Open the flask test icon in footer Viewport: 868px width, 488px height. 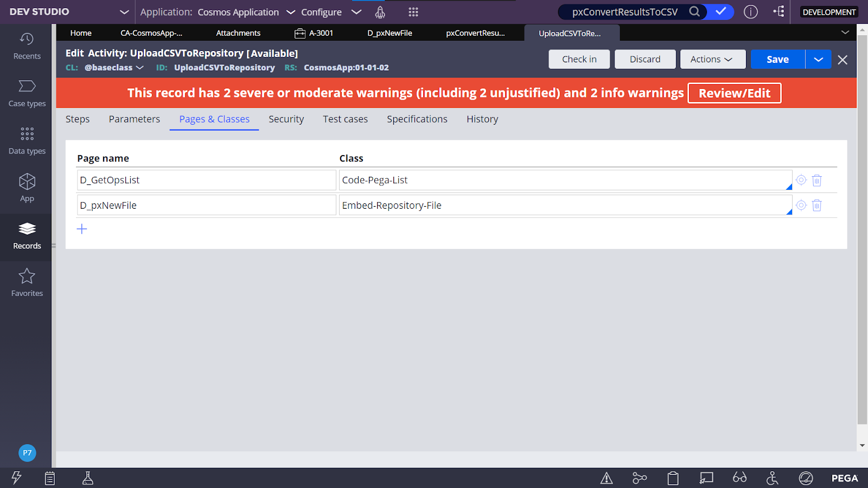[87, 478]
